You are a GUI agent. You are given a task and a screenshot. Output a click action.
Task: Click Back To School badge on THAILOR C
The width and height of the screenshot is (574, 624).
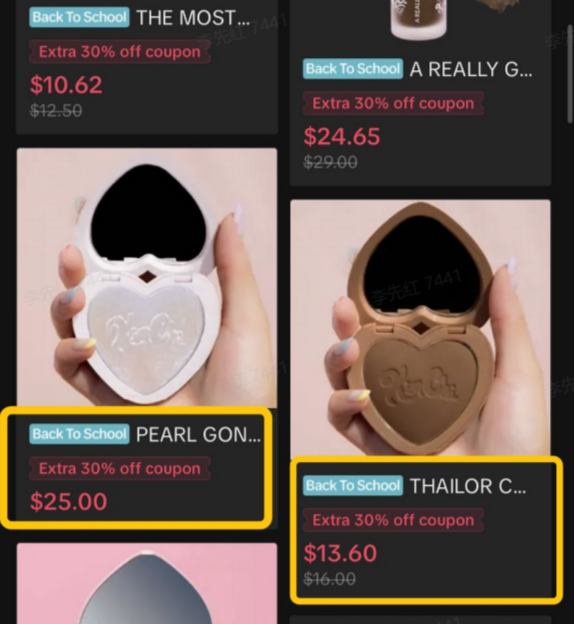click(353, 486)
